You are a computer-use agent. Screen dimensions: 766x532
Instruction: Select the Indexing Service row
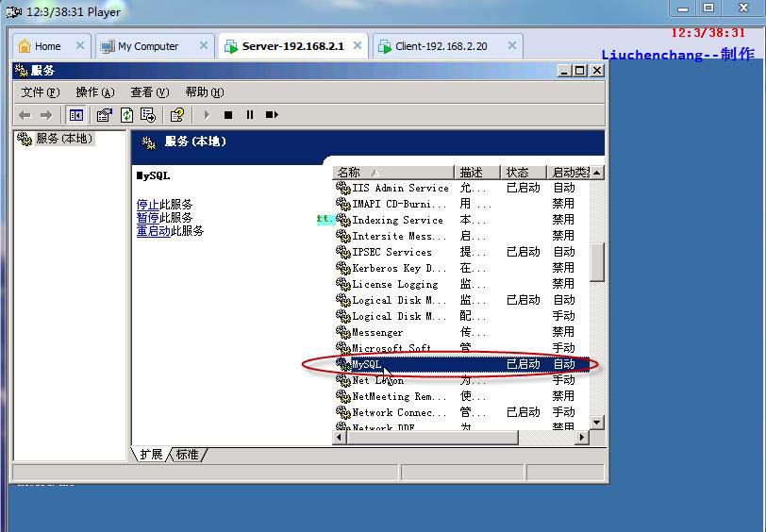tap(461, 221)
